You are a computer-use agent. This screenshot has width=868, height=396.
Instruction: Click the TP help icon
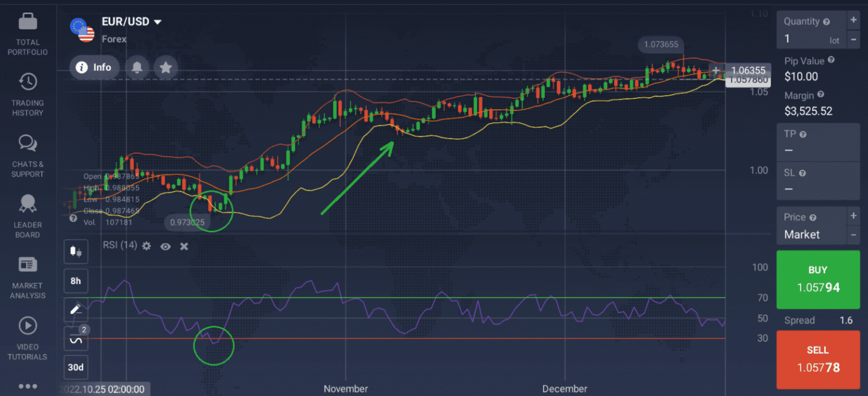(x=803, y=135)
